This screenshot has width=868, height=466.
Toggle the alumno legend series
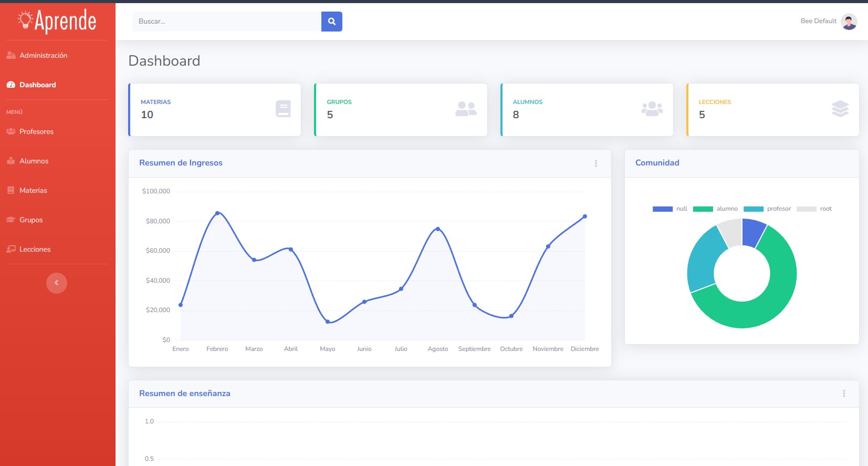pos(715,209)
